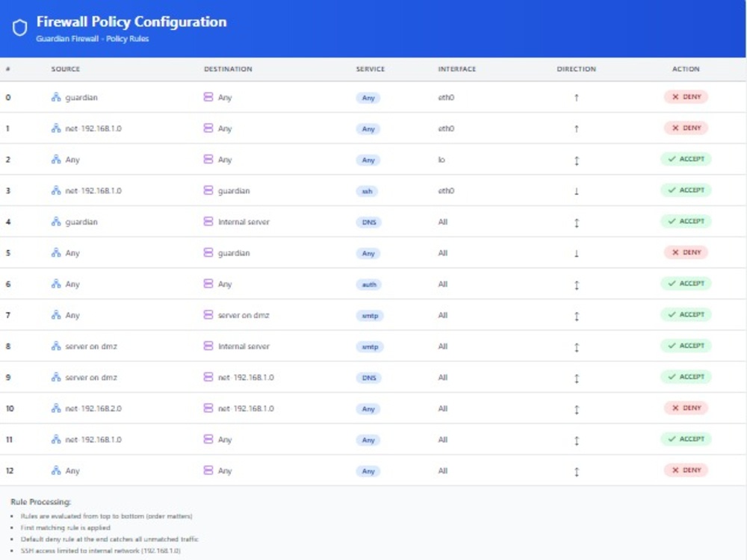Click the DENY badge in rule 5
The image size is (747, 560).
pyautogui.click(x=686, y=252)
